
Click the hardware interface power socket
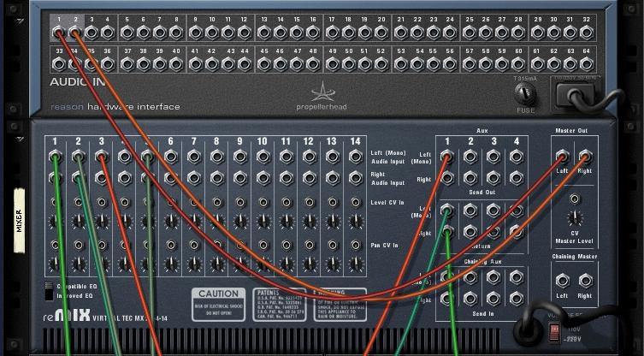coord(574,94)
